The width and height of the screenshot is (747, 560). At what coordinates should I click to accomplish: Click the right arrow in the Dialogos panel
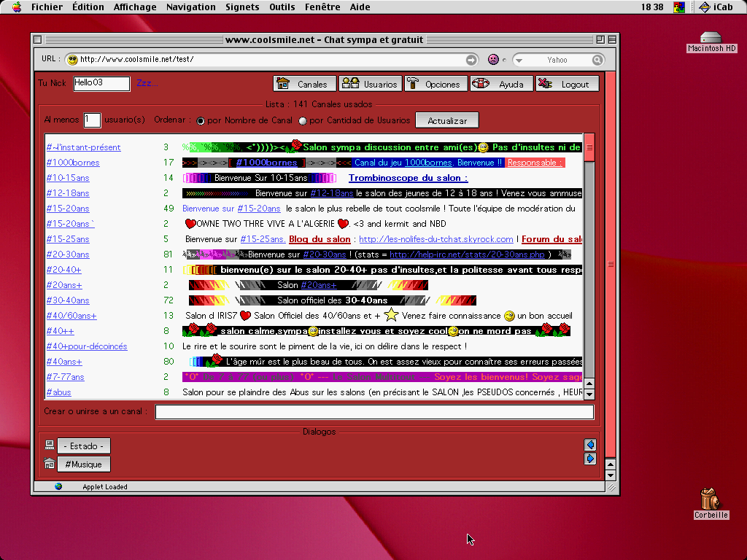tap(589, 459)
